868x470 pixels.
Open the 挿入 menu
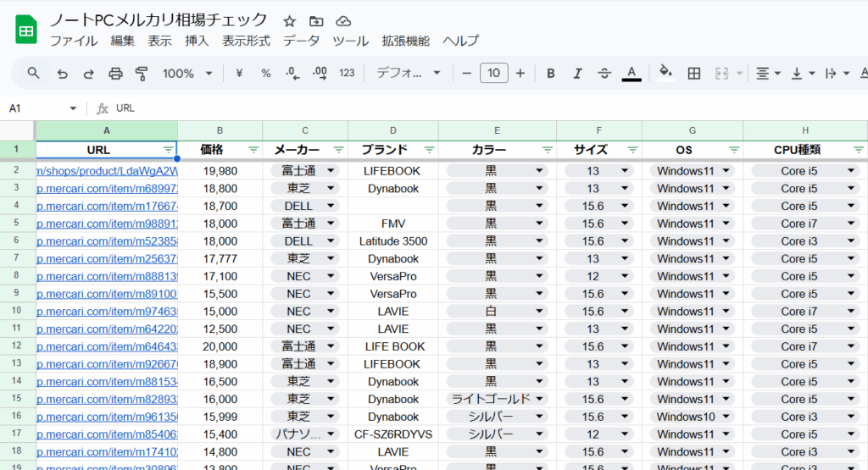197,41
